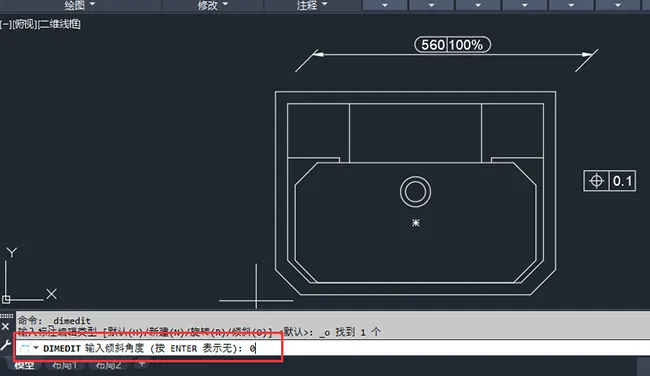
Task: Grab the command line dotted grip handle
Action: (x=6, y=316)
